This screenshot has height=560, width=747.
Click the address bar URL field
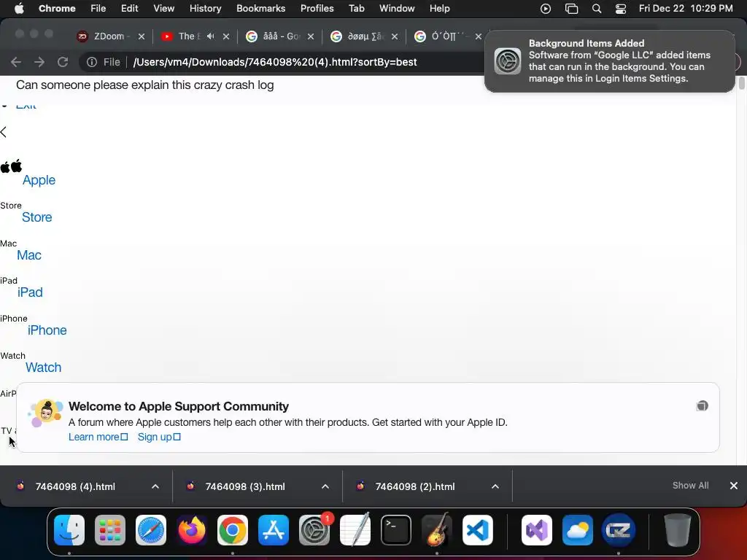click(x=275, y=62)
